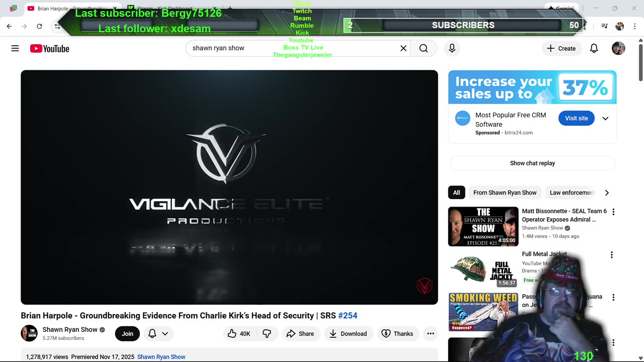
Task: Follow the #254 hashtag link
Action: (348, 316)
